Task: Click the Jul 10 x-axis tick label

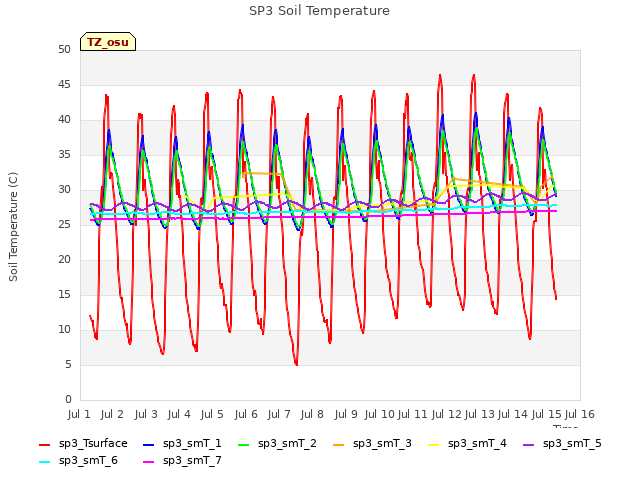Action: (x=379, y=414)
